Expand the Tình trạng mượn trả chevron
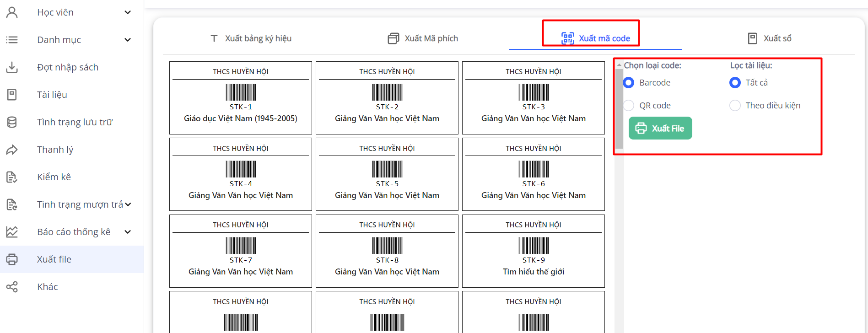Image resolution: width=868 pixels, height=333 pixels. click(x=128, y=204)
